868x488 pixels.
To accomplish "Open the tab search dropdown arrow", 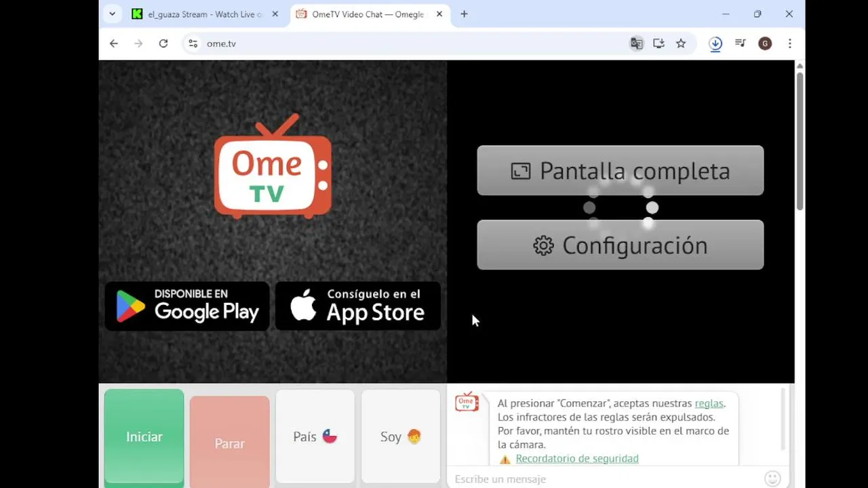I will (x=112, y=14).
